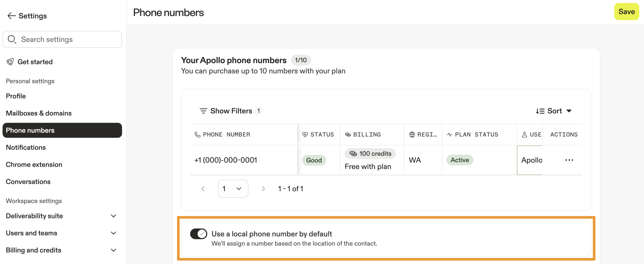Viewport: 644px width, 264px height.
Task: Open the page number selector dropdown
Action: pos(233,188)
